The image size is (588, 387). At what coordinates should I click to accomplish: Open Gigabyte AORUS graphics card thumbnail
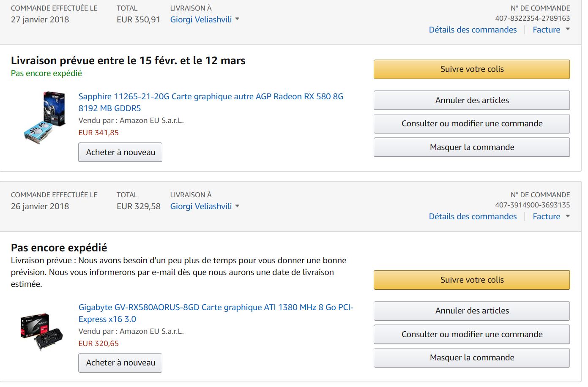tap(41, 332)
